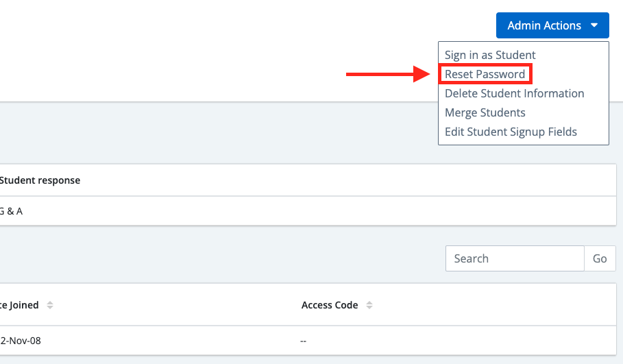Choose Sign in as Student

pyautogui.click(x=490, y=55)
